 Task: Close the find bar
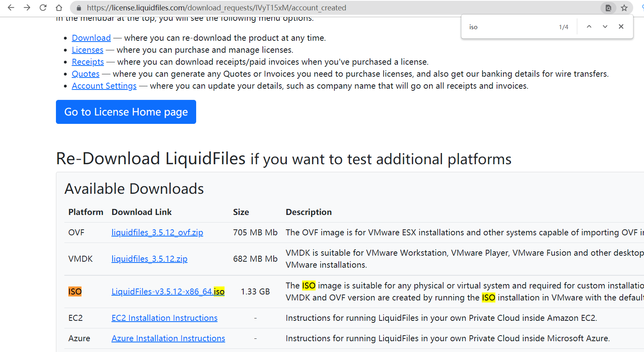(x=621, y=27)
